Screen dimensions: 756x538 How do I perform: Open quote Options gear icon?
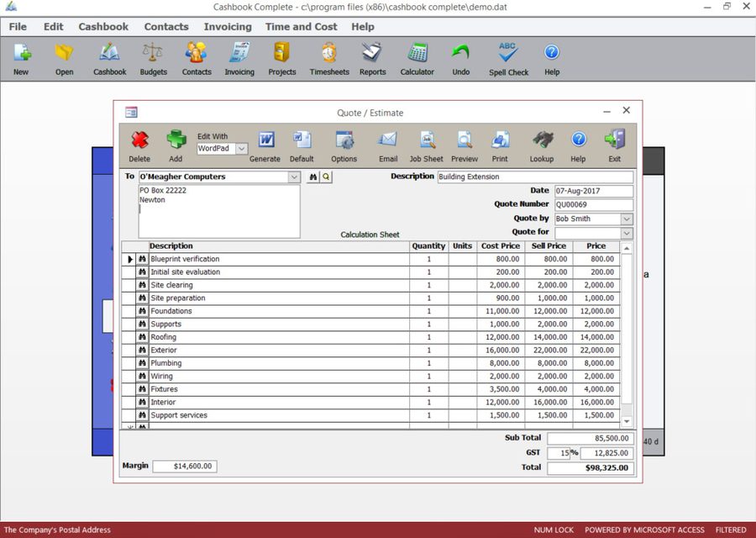(344, 140)
